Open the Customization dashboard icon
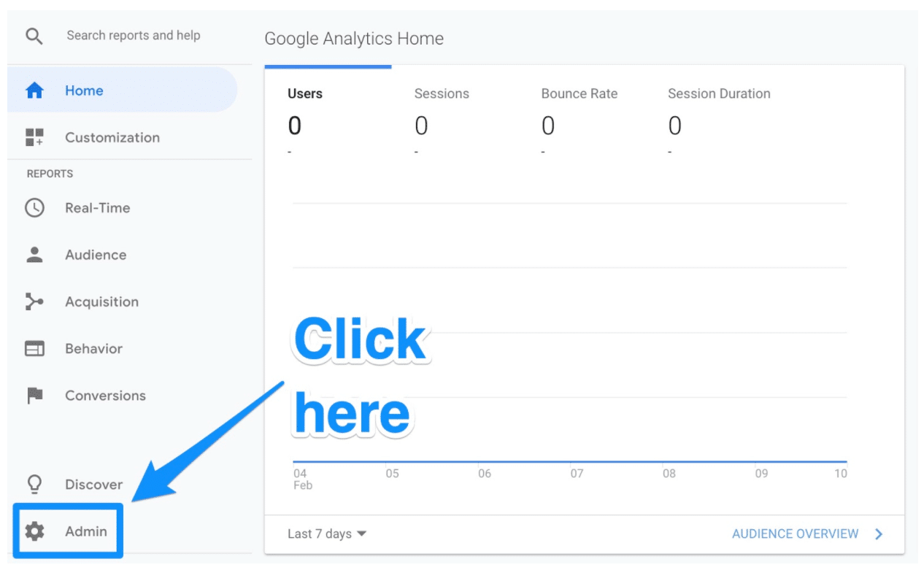 (x=34, y=137)
